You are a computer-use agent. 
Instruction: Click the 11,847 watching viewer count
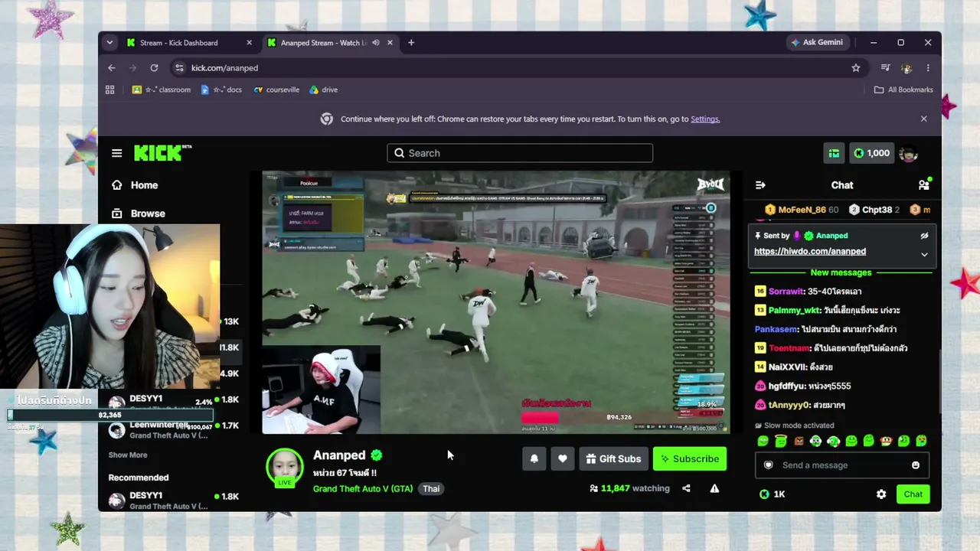tap(629, 488)
